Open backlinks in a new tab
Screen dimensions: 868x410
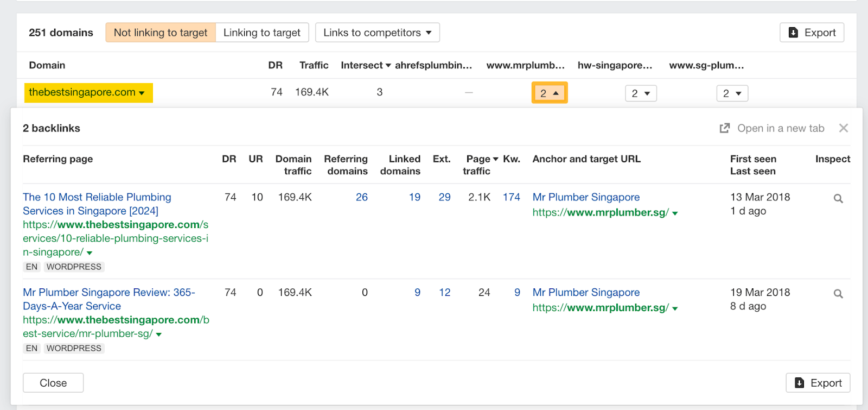click(x=772, y=128)
